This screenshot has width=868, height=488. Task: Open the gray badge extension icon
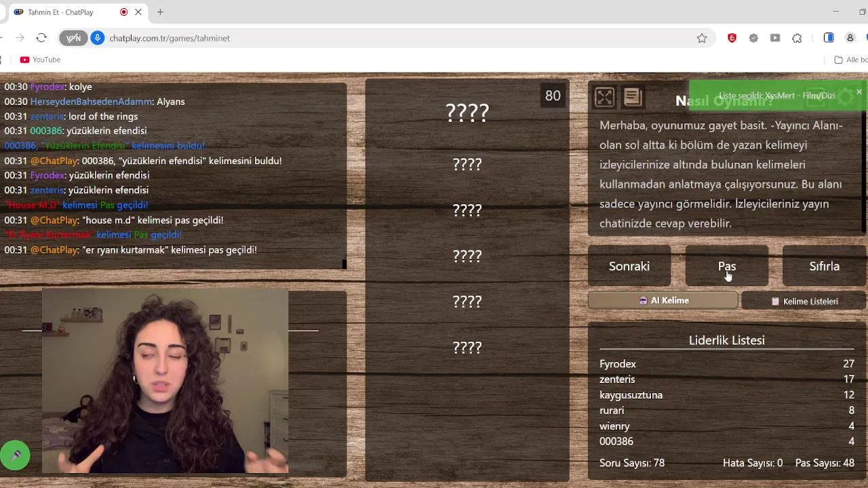753,38
